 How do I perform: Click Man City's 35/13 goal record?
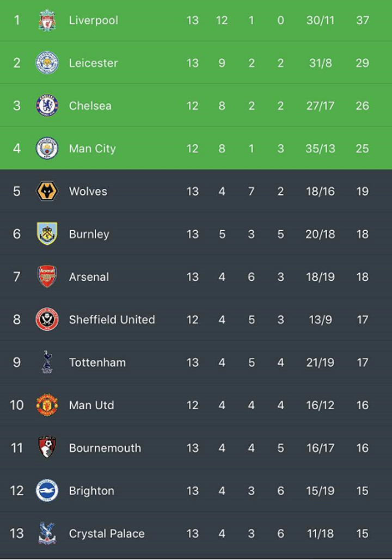320,149
